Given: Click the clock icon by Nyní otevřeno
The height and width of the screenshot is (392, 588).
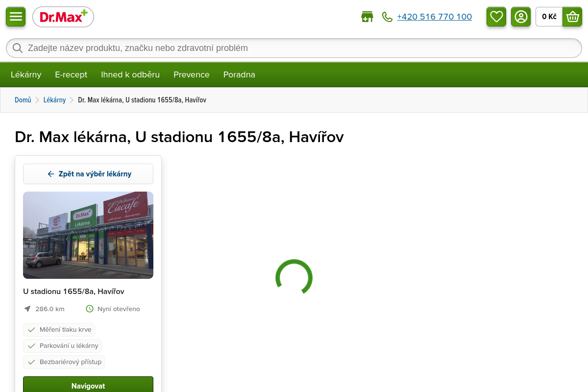Looking at the screenshot, I should pyautogui.click(x=90, y=309).
